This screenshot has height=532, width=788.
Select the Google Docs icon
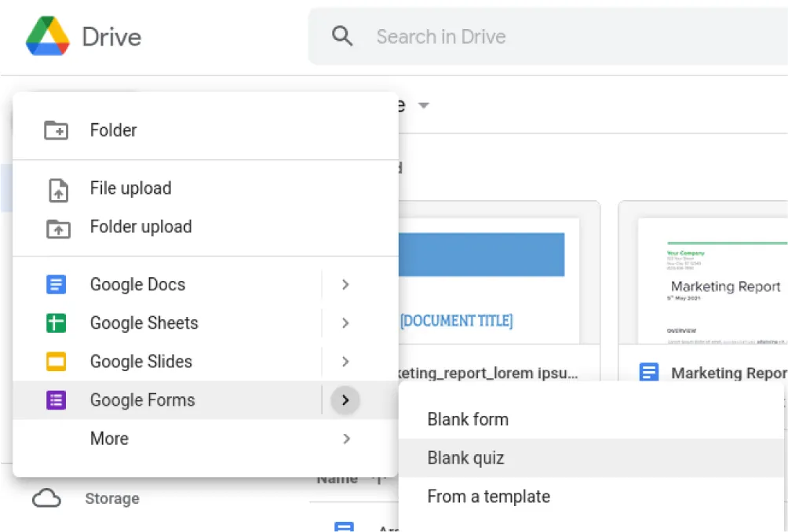coord(56,284)
